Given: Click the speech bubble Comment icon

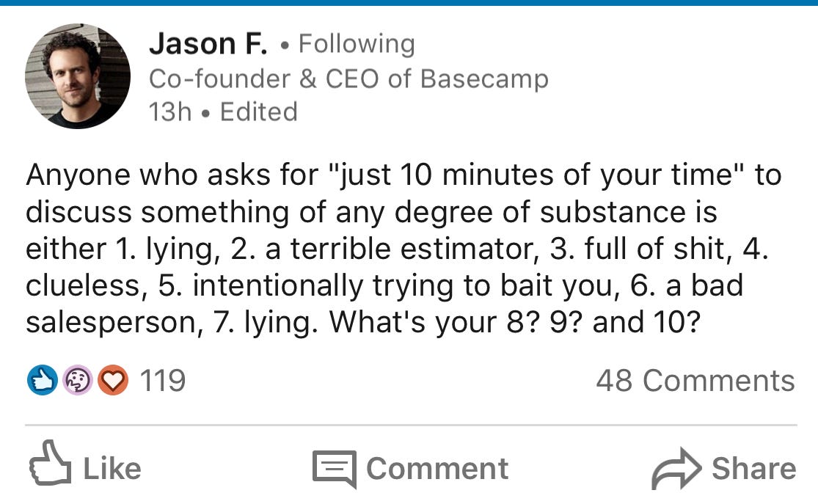Looking at the screenshot, I should coord(335,469).
